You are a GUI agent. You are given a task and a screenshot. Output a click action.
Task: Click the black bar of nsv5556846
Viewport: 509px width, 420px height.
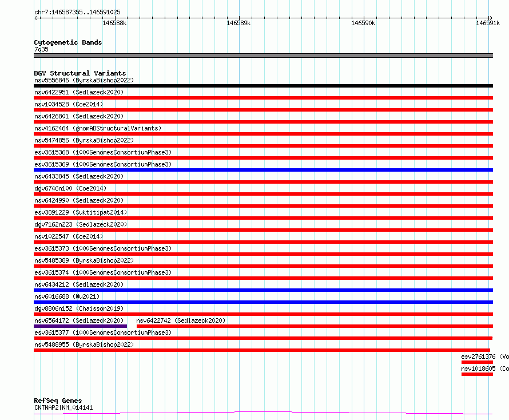[x=263, y=86]
